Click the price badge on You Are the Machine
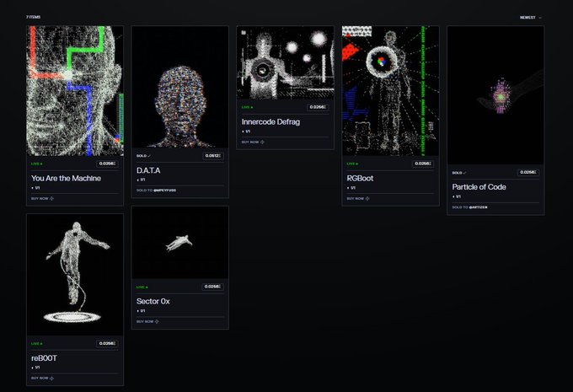This screenshot has width=573, height=392. [x=108, y=164]
